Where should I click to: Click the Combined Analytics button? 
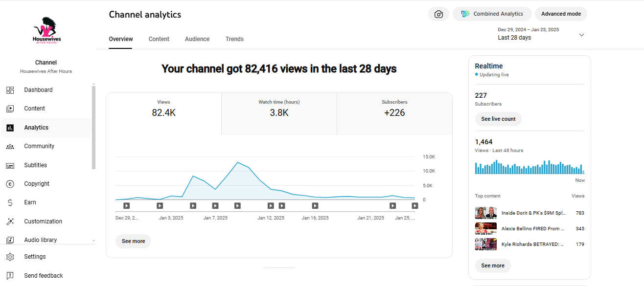coord(492,14)
